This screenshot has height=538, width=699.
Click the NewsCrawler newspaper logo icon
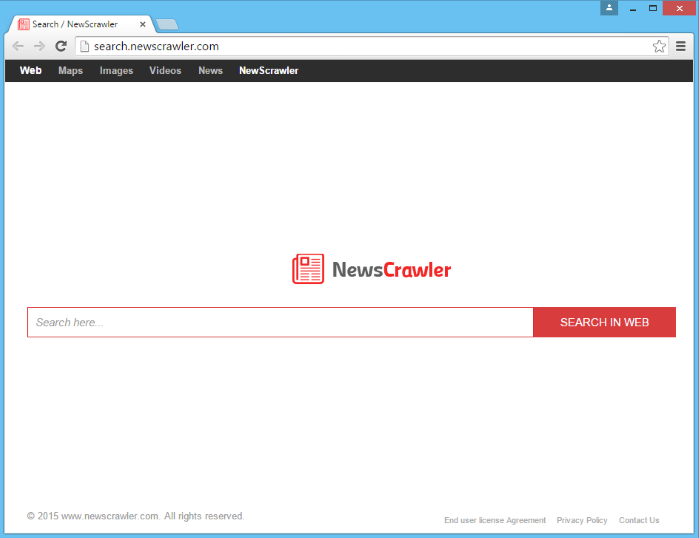[x=308, y=269]
